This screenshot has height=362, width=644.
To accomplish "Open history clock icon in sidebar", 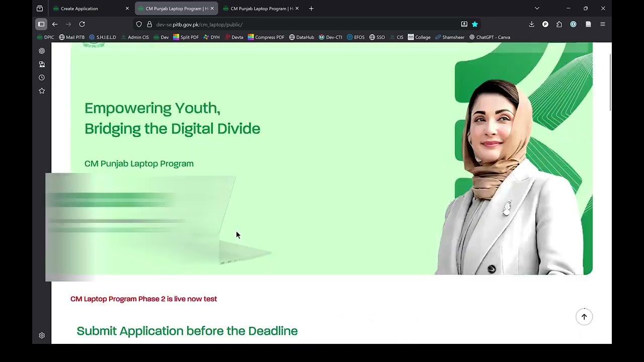I will point(42,77).
